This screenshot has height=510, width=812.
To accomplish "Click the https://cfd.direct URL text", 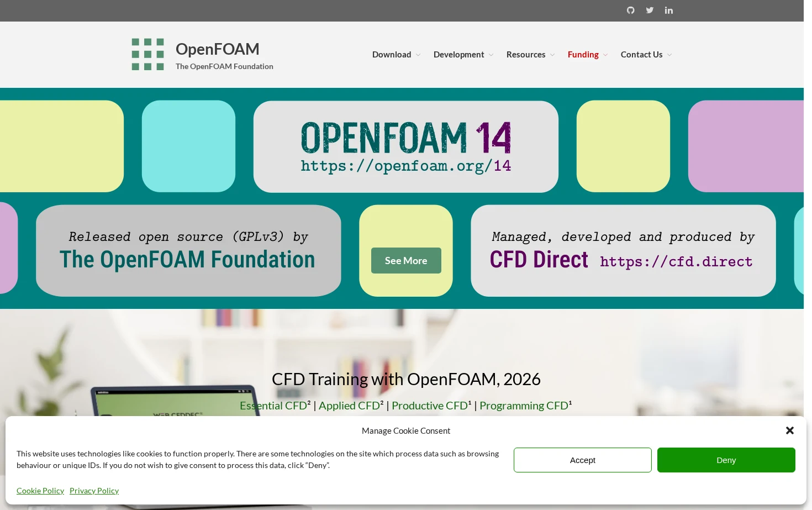I will click(676, 261).
